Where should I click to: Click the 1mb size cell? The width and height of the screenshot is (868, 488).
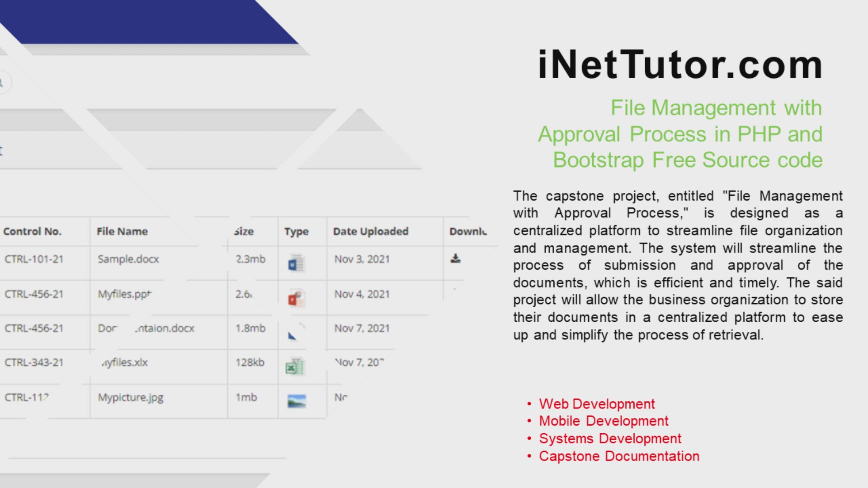coord(246,398)
